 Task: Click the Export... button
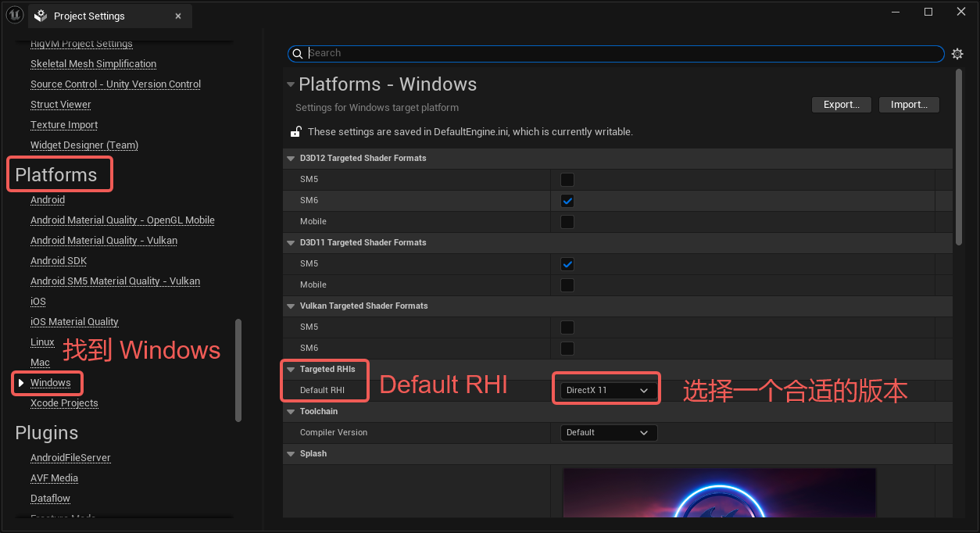pos(842,104)
